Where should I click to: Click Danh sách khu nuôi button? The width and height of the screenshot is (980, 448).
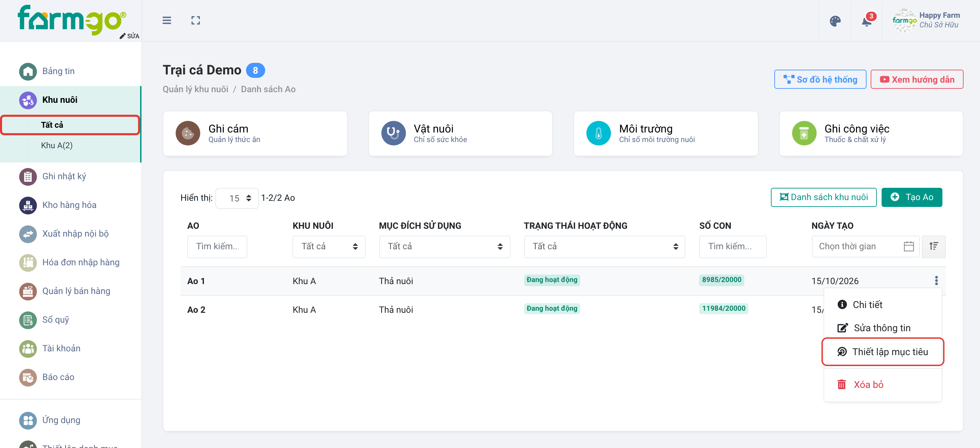(x=824, y=197)
